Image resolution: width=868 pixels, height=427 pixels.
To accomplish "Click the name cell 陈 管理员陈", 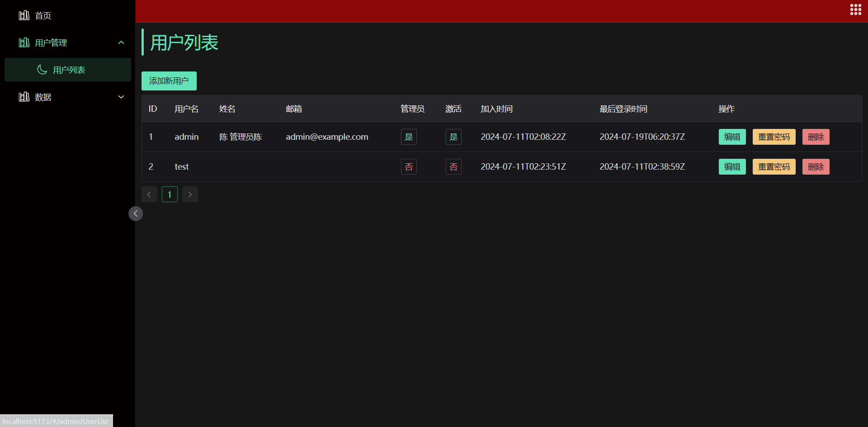I will pyautogui.click(x=241, y=137).
